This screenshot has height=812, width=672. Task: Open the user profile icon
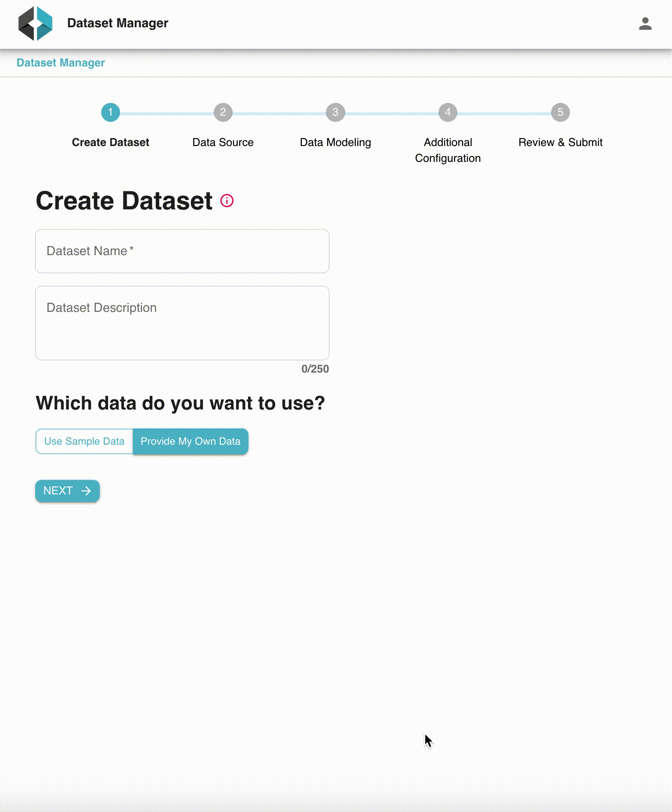point(644,23)
